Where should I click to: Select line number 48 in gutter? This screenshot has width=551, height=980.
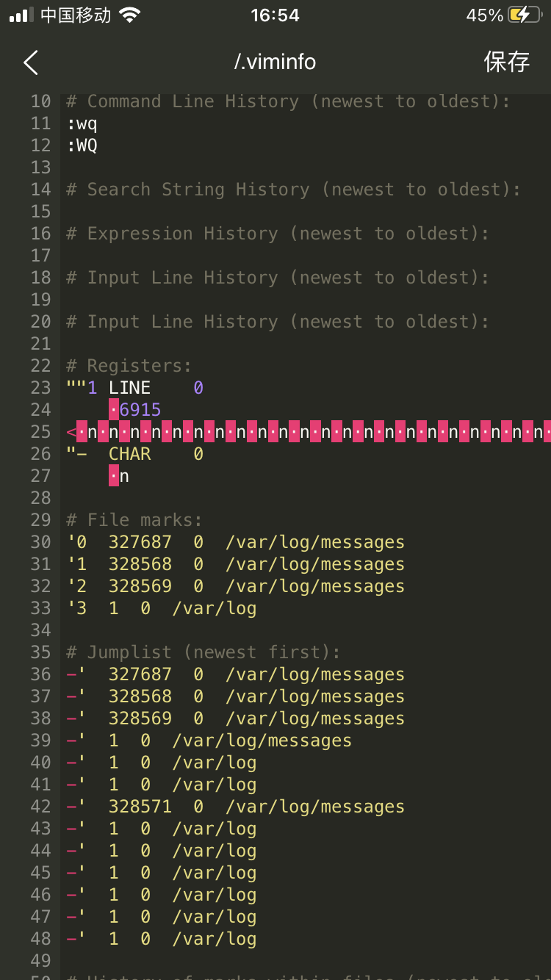tap(41, 939)
